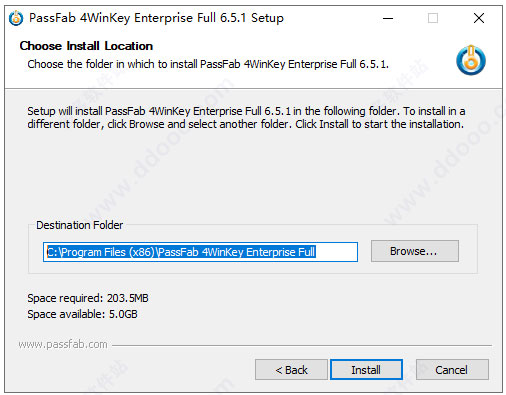
Task: Click the 'Setup will install PassFab' instruction paragraph
Action: [246, 117]
